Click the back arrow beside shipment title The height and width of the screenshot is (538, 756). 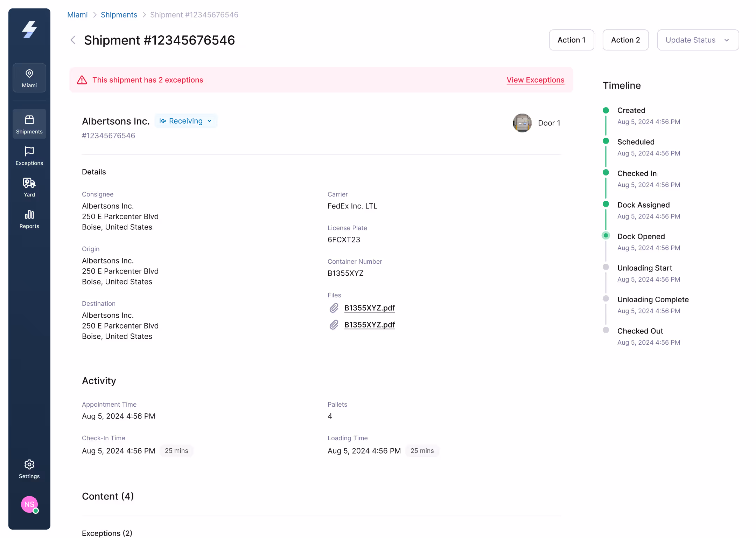click(x=73, y=40)
